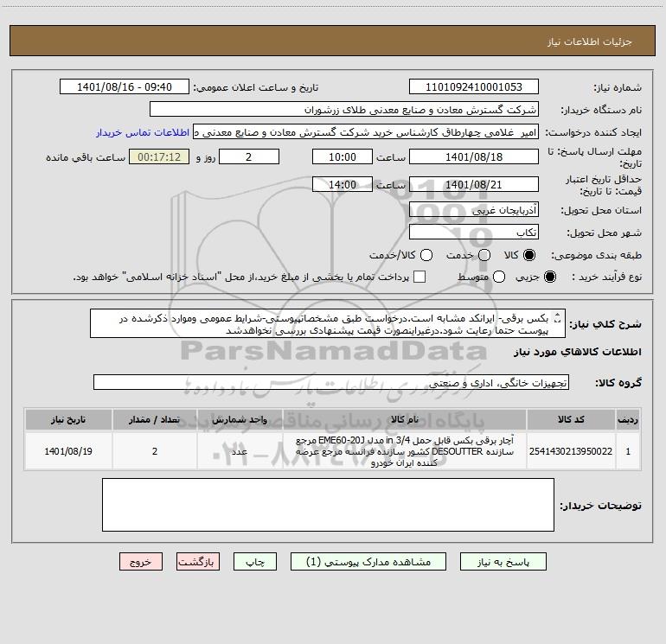Click the بازگشت back button
Image resolution: width=666 pixels, height=644 pixels.
[198, 562]
